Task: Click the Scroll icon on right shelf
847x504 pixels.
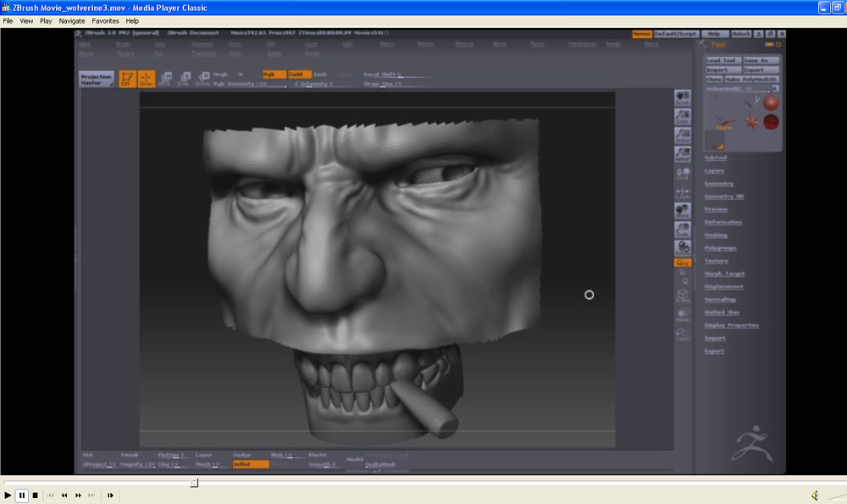Action: click(682, 97)
